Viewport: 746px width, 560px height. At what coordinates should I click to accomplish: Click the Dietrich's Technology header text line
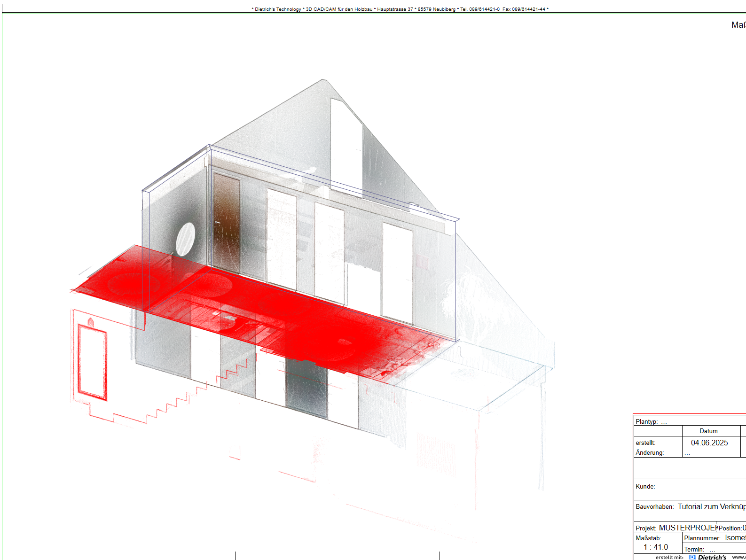pos(400,9)
